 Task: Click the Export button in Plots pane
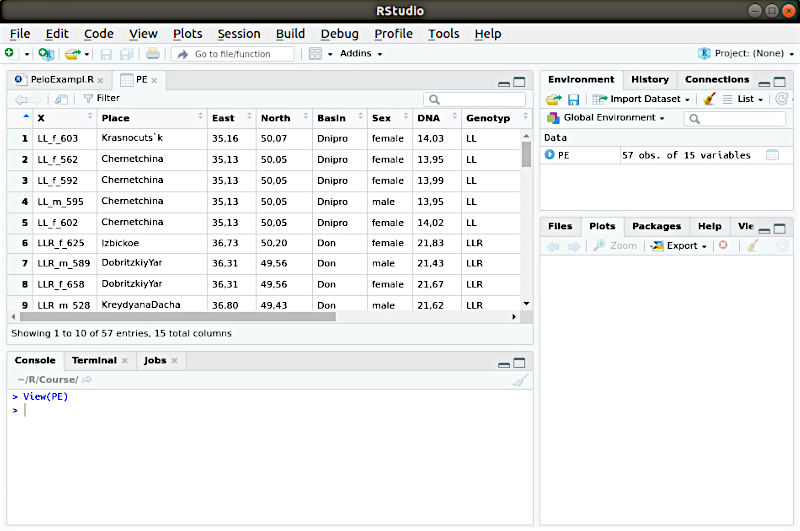coord(680,245)
